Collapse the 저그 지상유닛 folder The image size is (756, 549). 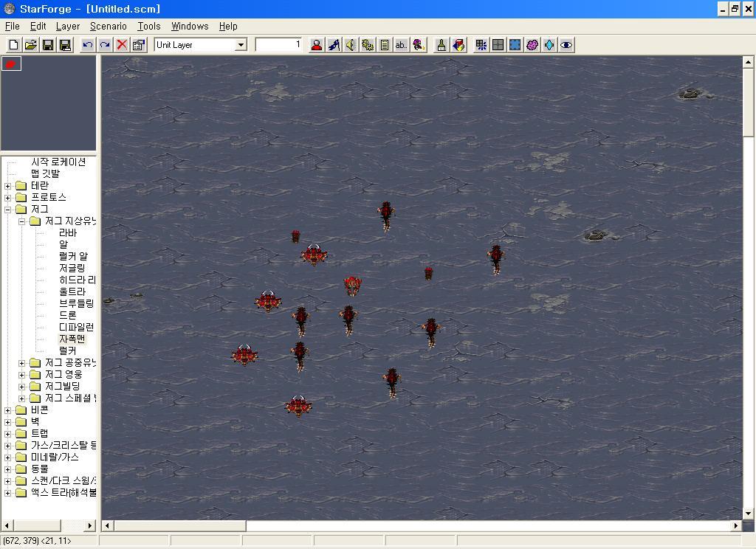(21, 221)
